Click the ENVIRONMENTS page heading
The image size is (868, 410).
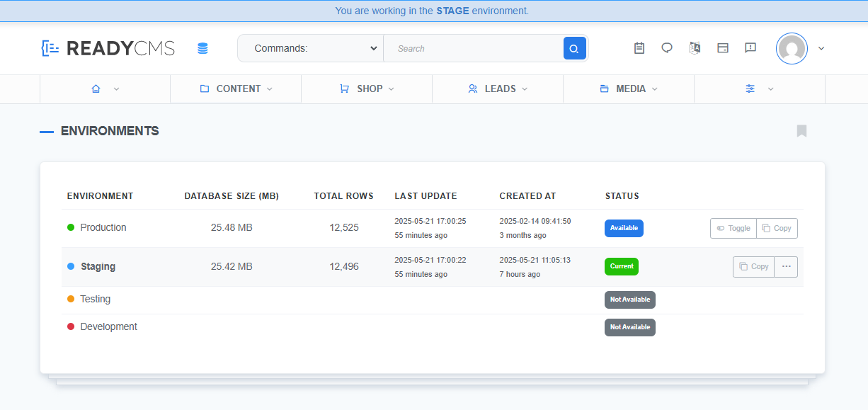click(110, 131)
